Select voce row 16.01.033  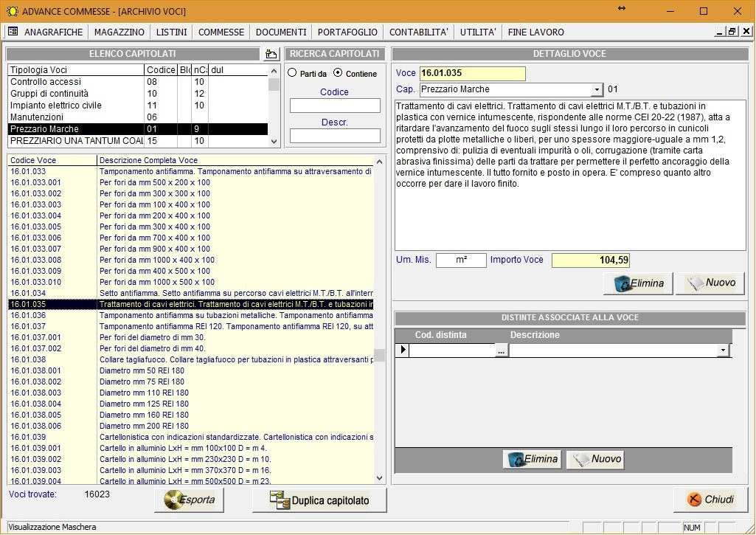pos(191,171)
